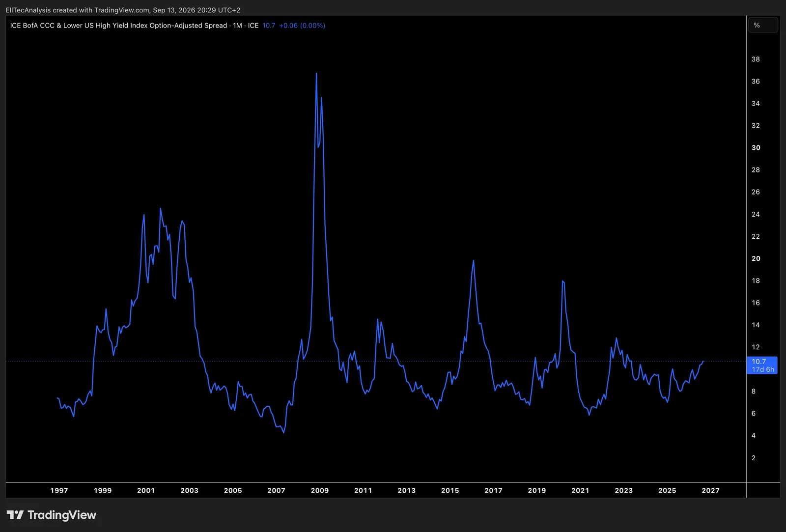Click the 2007 year label on time axis
The image size is (786, 532).
click(276, 490)
